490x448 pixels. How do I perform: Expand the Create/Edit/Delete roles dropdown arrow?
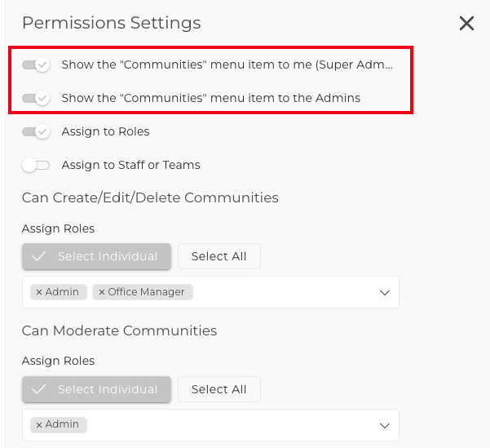pyautogui.click(x=384, y=292)
